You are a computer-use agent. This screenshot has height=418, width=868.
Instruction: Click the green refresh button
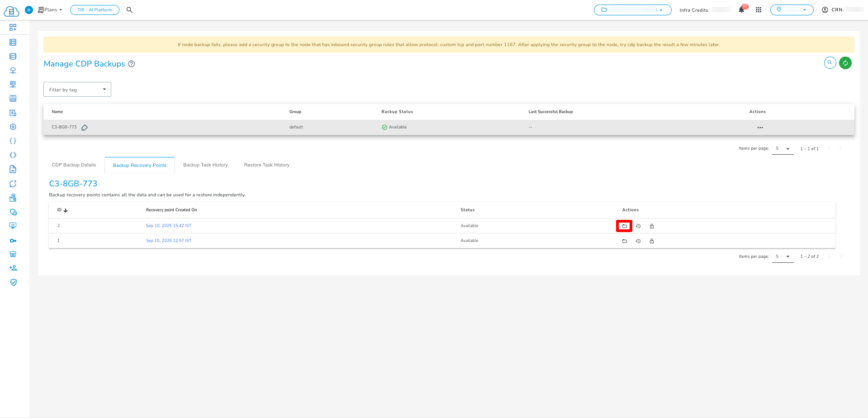coord(845,63)
